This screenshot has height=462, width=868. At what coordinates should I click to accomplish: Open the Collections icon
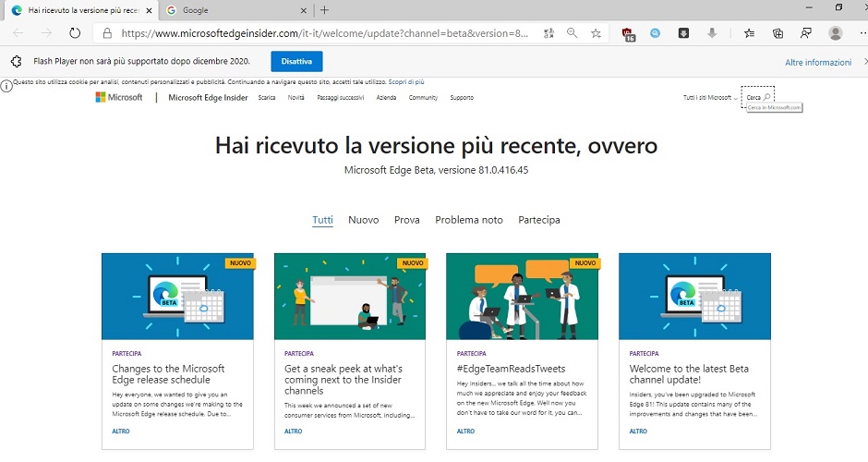point(778,33)
